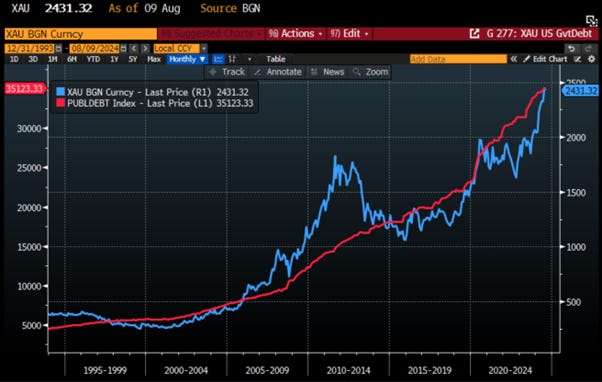This screenshot has height=382, width=602.
Task: Click the Local CCY field
Action: click(x=176, y=48)
